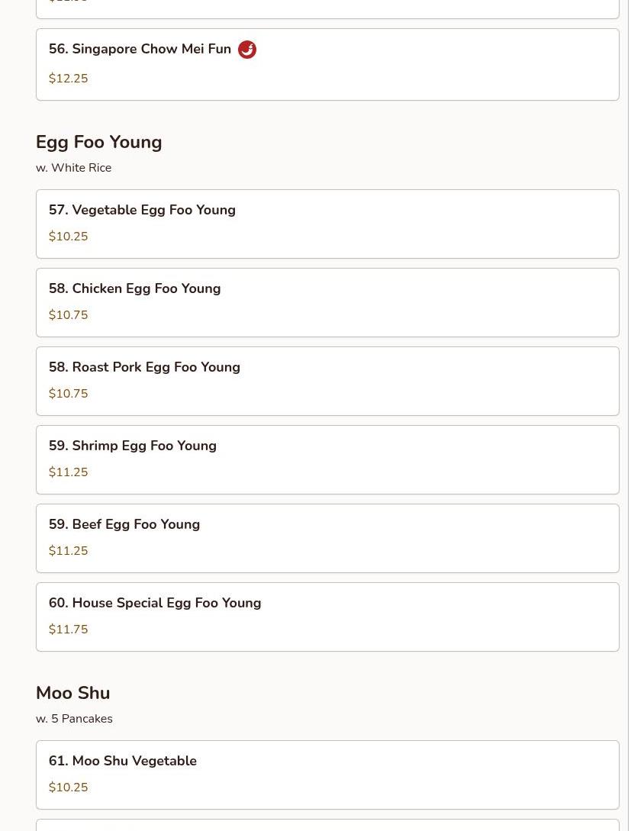Open the 56. Singapore Chow Mei Fun item
This screenshot has height=831, width=644.
[327, 65]
